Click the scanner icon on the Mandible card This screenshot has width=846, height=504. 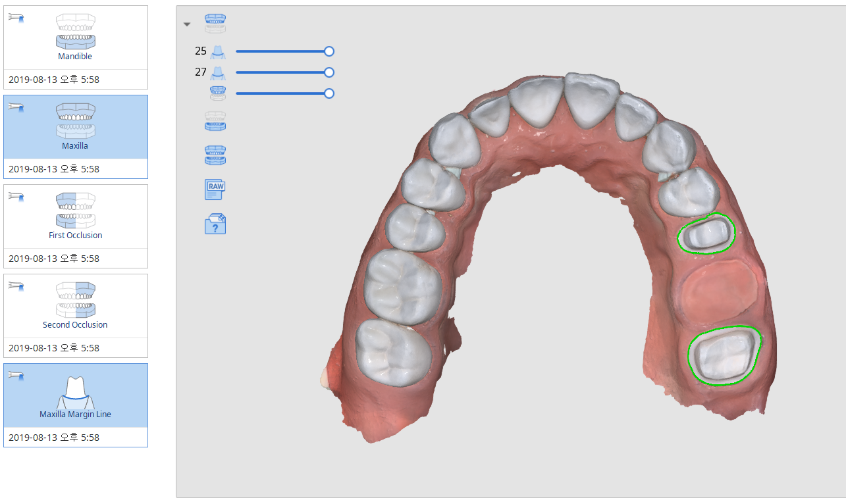(x=16, y=18)
